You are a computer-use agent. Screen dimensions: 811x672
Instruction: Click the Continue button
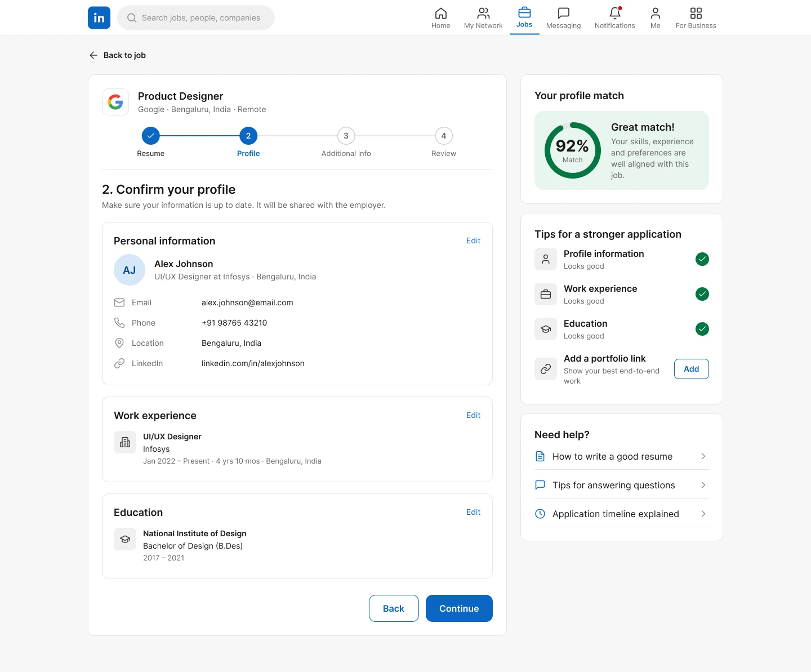click(x=459, y=608)
